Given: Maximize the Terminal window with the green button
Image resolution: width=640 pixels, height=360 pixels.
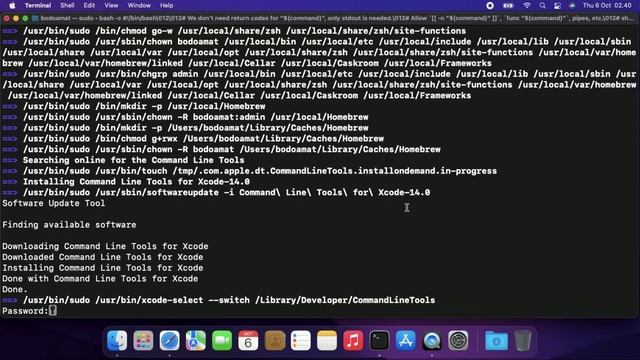Looking at the screenshot, I should 25,18.
